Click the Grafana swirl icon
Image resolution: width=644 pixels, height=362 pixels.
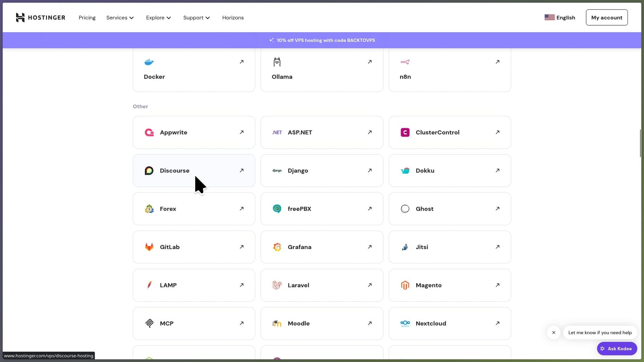click(x=277, y=247)
